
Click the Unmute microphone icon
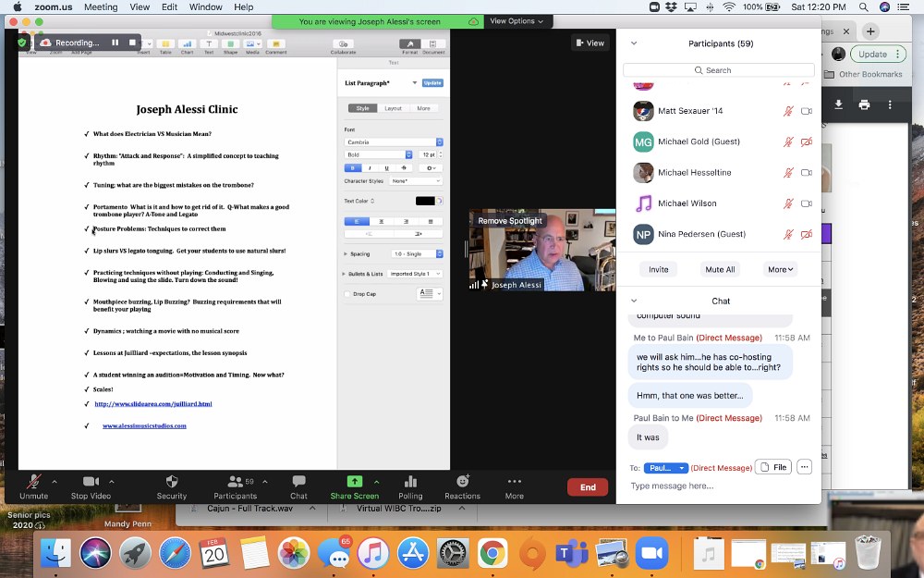(x=33, y=481)
